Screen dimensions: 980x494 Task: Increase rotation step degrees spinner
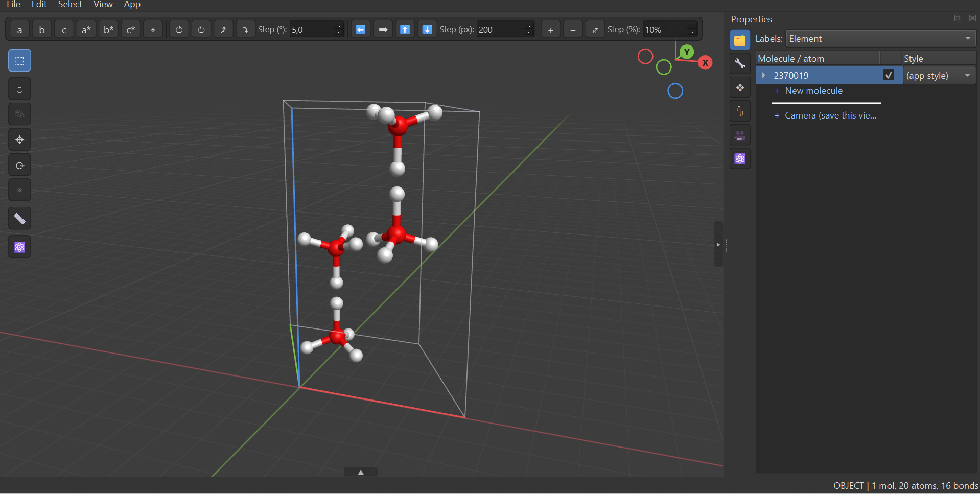click(x=338, y=26)
